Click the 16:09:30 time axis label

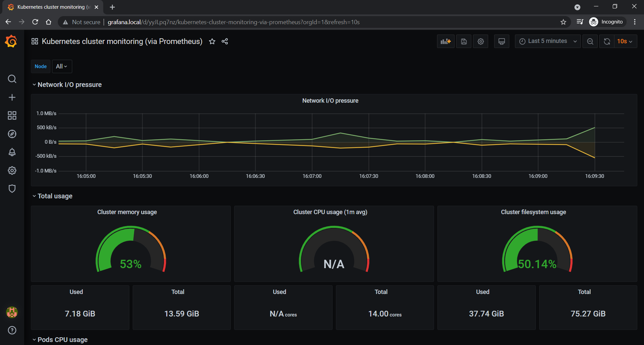(595, 176)
